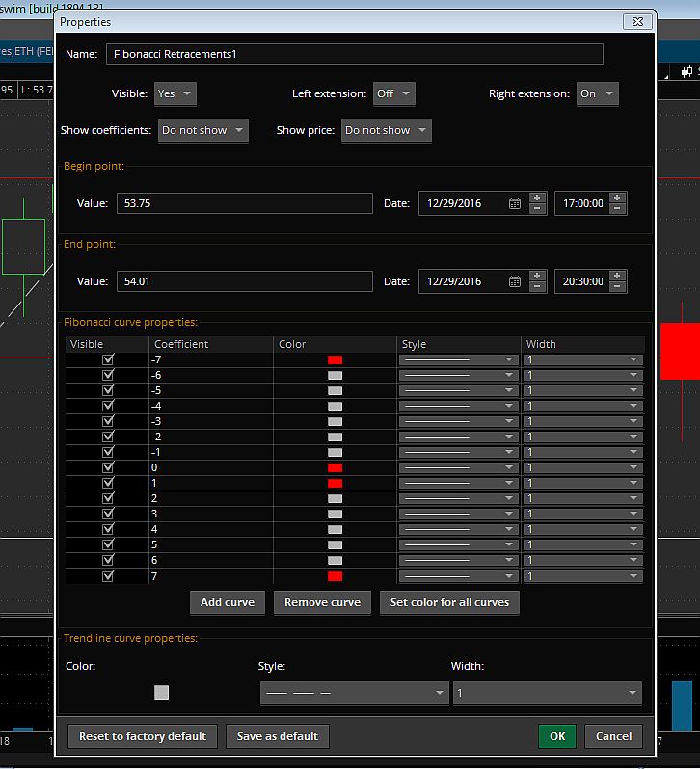The image size is (700, 769).
Task: Increment the Begin point date with plus
Action: click(x=537, y=198)
